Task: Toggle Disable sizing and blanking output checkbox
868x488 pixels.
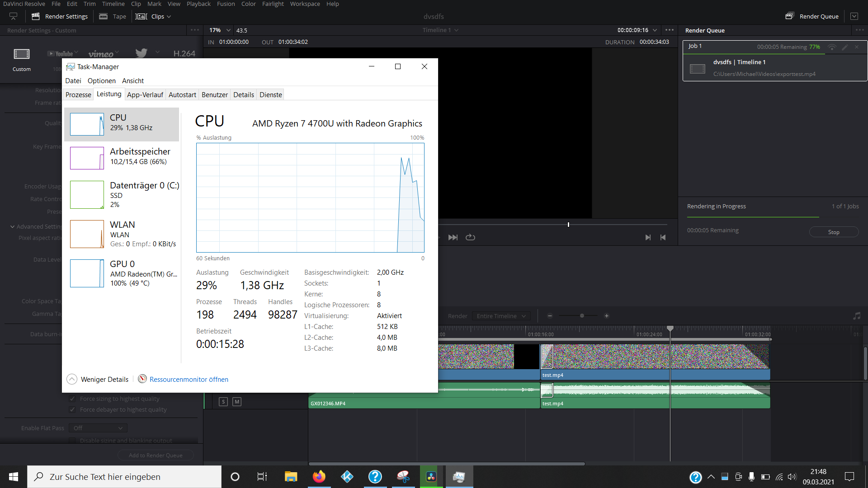Action: pyautogui.click(x=72, y=441)
